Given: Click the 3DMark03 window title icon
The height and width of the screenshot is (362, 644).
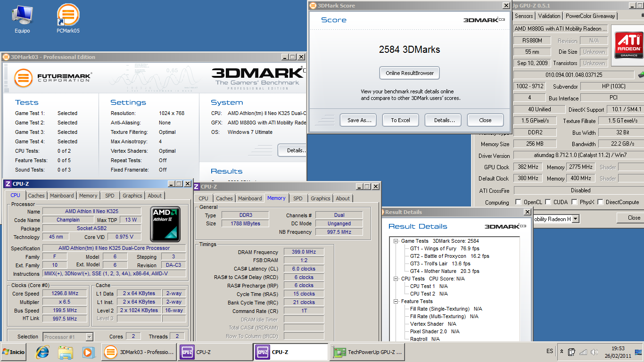Looking at the screenshot, I should tap(6, 57).
